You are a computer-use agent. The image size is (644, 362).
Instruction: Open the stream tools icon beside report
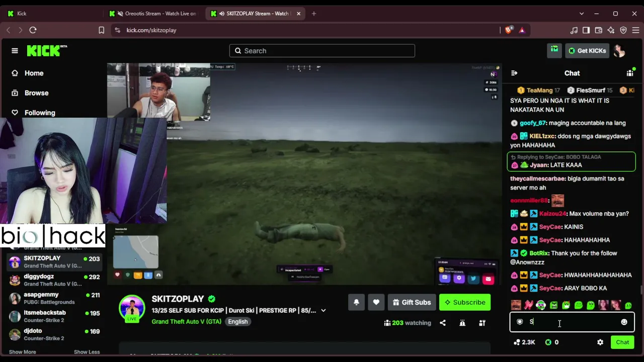[482, 323]
